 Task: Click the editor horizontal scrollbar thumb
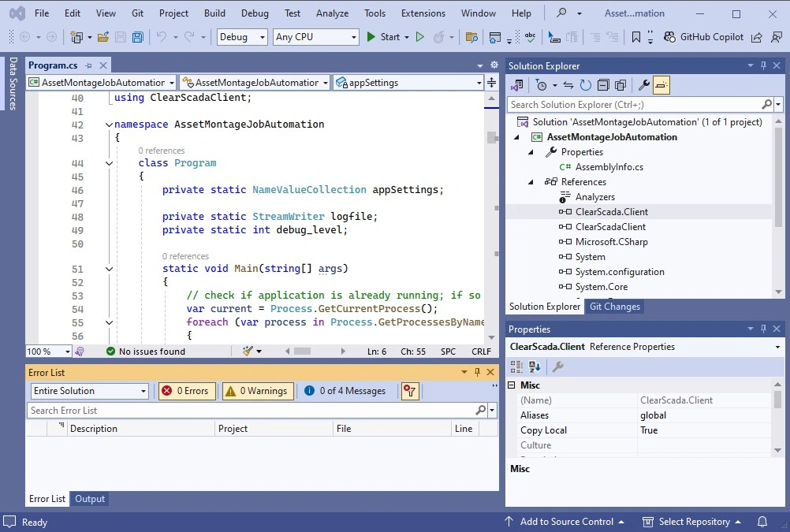[302, 352]
